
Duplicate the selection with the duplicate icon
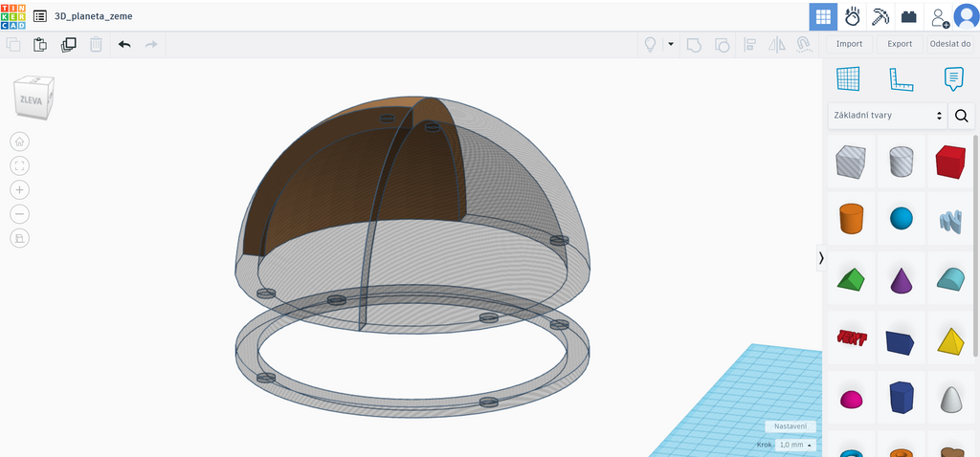coord(68,44)
